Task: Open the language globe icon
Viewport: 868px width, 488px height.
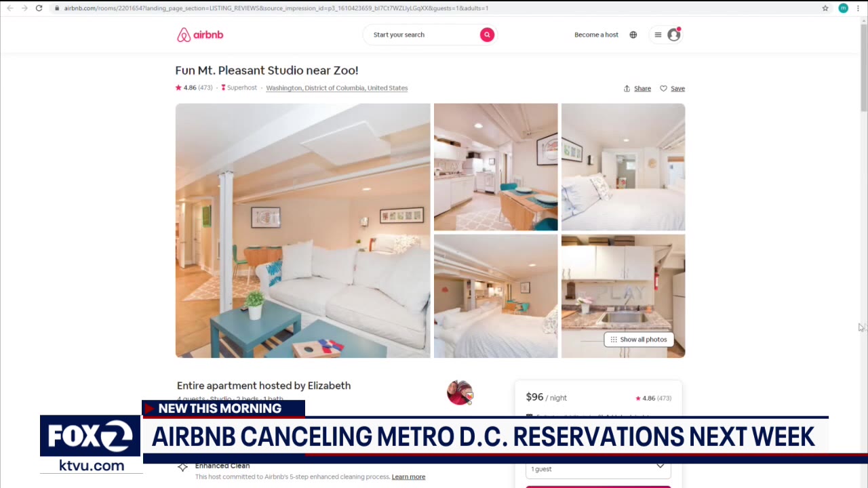Action: click(x=633, y=35)
